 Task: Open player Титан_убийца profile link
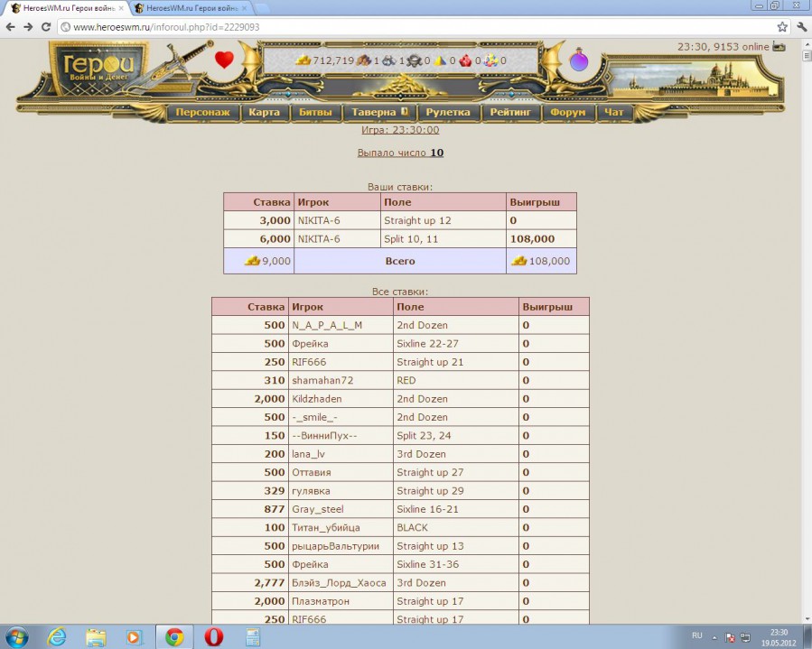(x=326, y=528)
